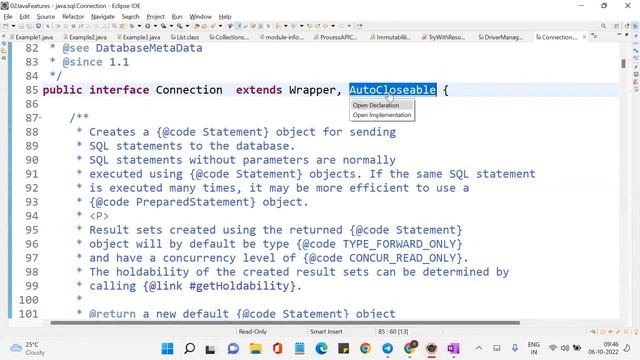Open the Help menu
Viewport: 640px width, 360px height.
225,17
